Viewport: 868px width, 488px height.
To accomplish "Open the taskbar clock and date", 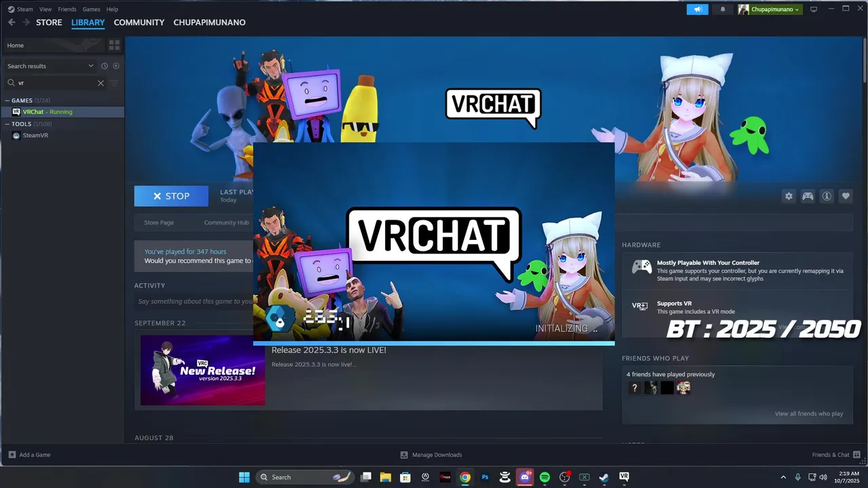I will point(848,477).
